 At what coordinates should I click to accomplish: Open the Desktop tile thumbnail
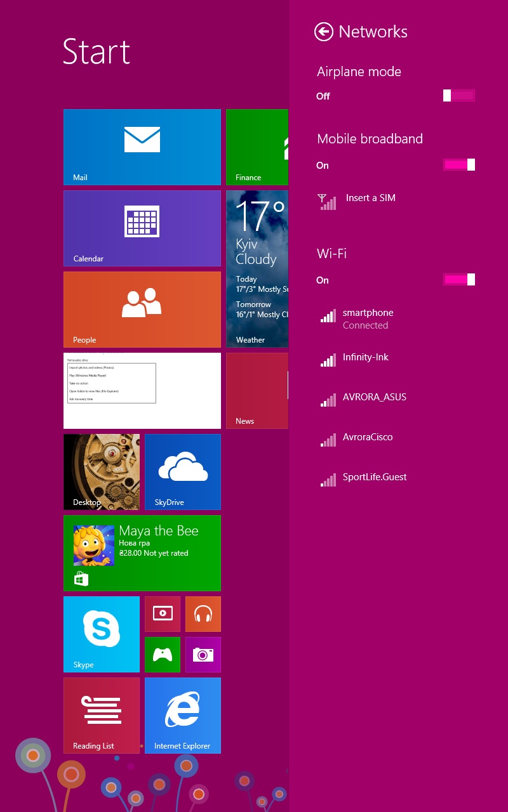pyautogui.click(x=102, y=471)
